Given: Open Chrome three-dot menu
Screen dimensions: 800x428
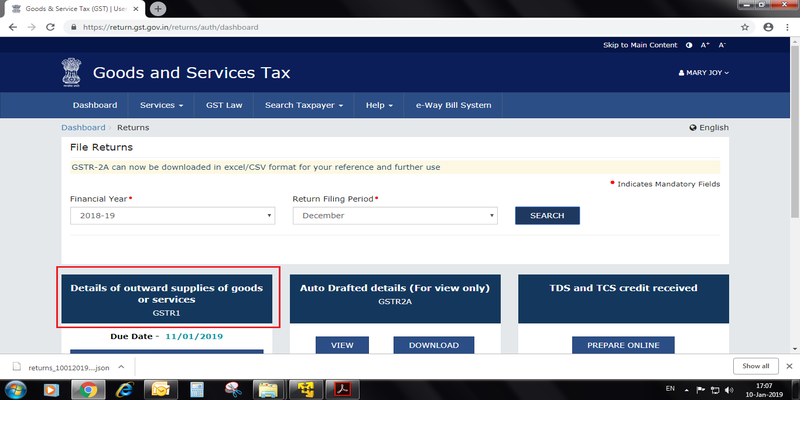Looking at the screenshot, I should coord(787,27).
